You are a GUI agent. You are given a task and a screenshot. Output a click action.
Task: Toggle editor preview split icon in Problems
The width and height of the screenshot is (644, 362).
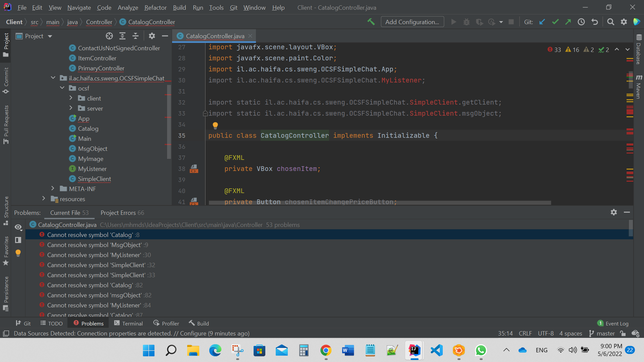(x=18, y=240)
